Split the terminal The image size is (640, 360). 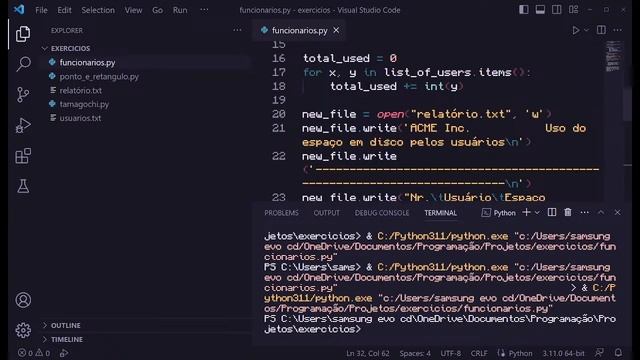pos(552,212)
